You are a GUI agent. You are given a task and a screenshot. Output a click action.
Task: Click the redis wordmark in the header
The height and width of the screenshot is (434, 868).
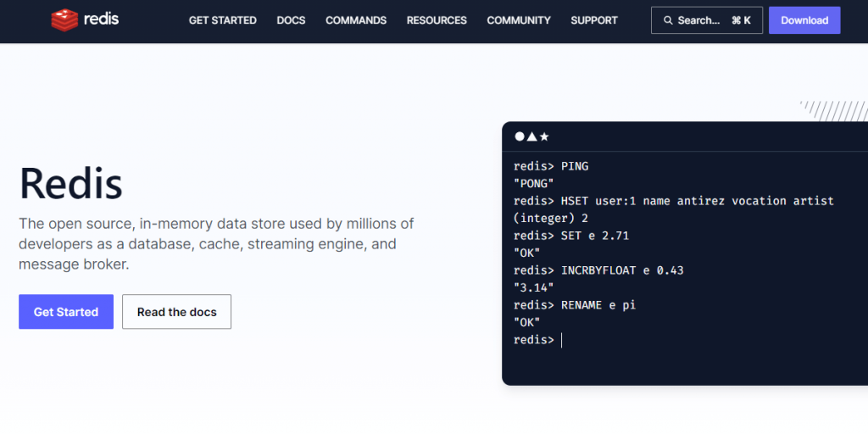[102, 20]
